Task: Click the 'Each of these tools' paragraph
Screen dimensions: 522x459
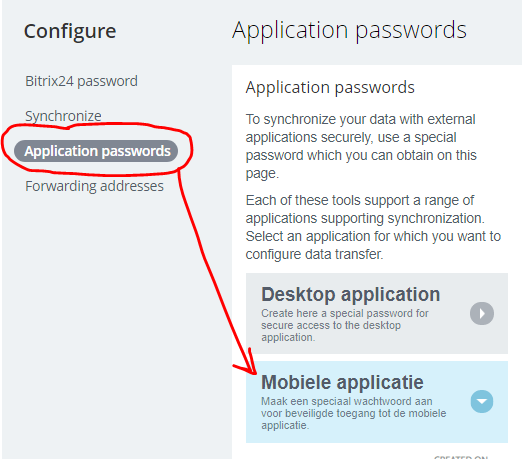Action: point(373,227)
